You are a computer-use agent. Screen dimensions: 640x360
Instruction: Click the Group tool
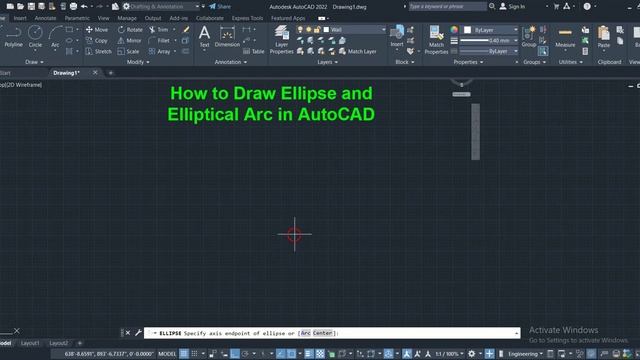529,37
